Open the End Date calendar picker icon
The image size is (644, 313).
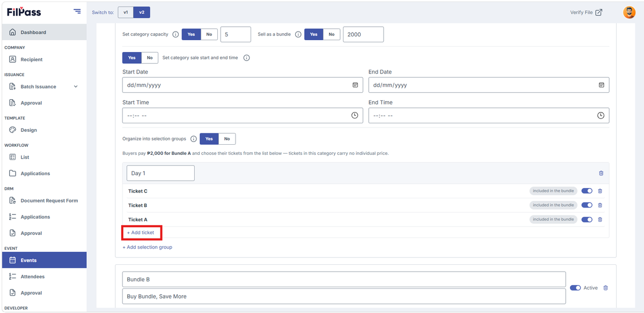(601, 85)
